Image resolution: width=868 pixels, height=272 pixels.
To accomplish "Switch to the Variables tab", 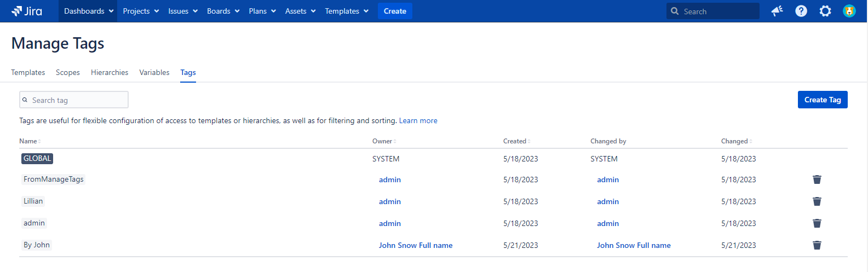I will (154, 72).
